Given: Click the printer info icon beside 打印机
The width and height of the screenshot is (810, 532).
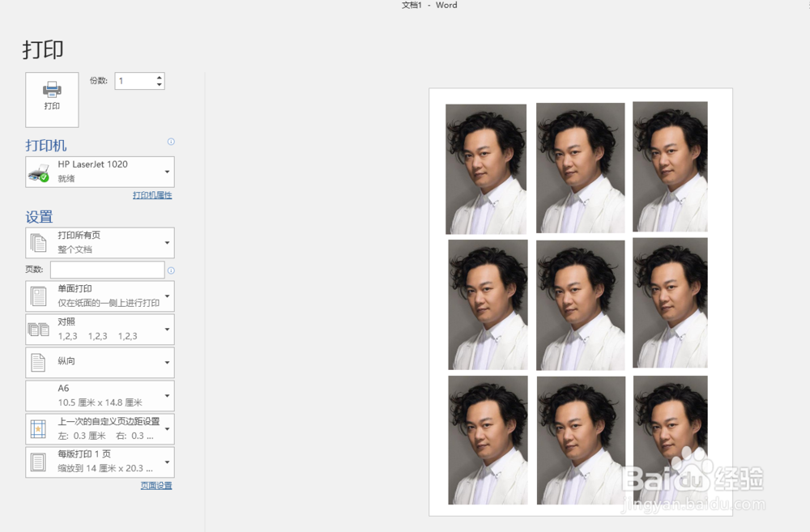Looking at the screenshot, I should coord(171,142).
